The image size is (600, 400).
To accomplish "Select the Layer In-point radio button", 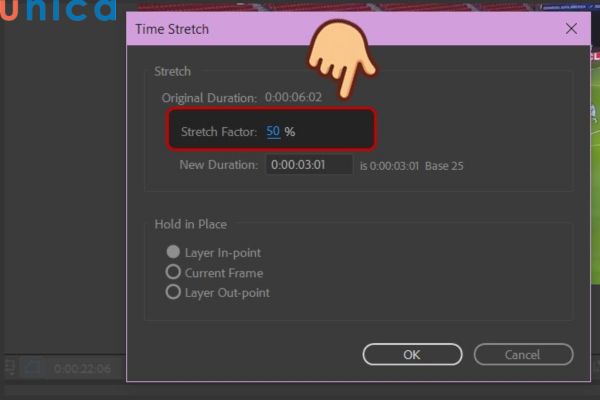I will [x=174, y=253].
